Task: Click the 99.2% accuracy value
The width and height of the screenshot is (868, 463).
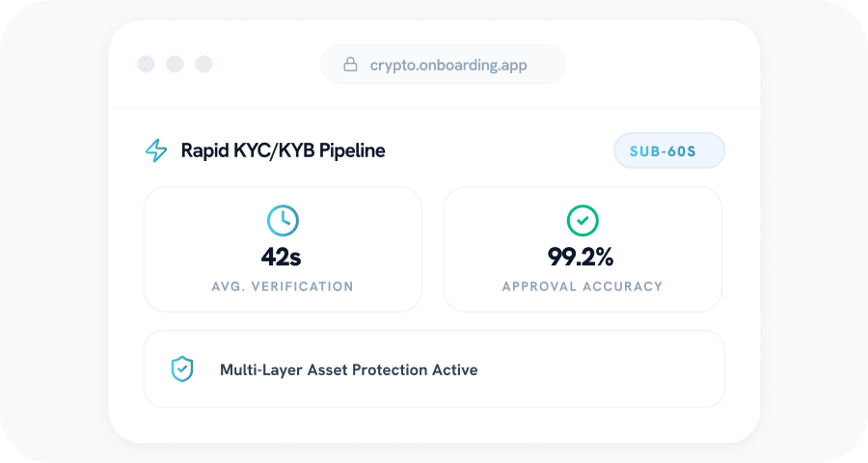Action: (582, 257)
